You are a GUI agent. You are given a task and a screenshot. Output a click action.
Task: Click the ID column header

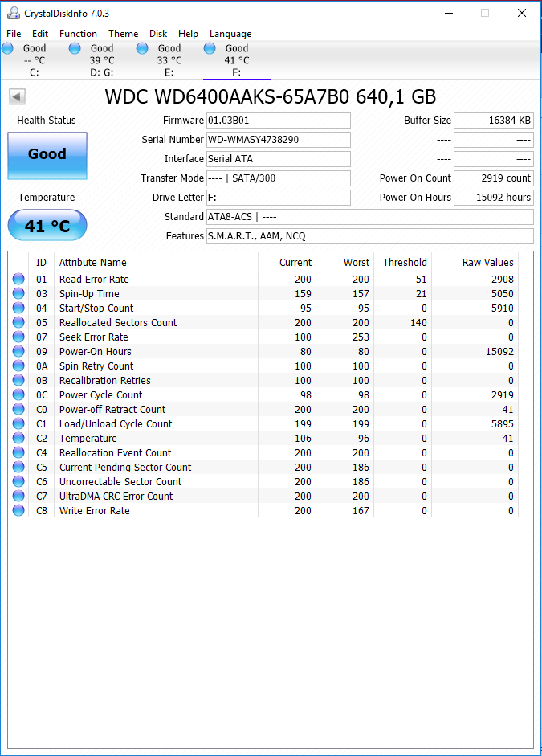pos(42,262)
